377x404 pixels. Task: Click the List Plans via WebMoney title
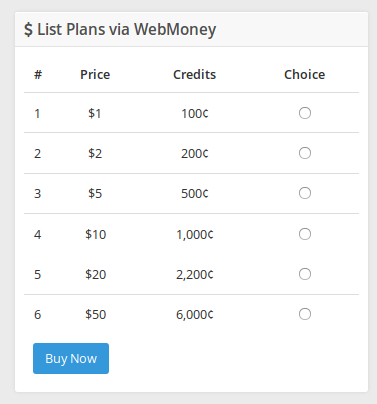127,29
